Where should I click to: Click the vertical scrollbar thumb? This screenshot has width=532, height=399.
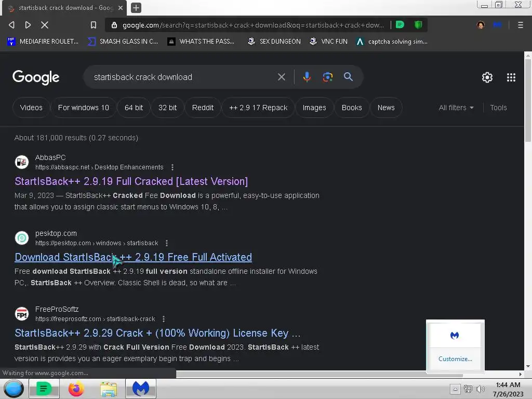coord(528,100)
